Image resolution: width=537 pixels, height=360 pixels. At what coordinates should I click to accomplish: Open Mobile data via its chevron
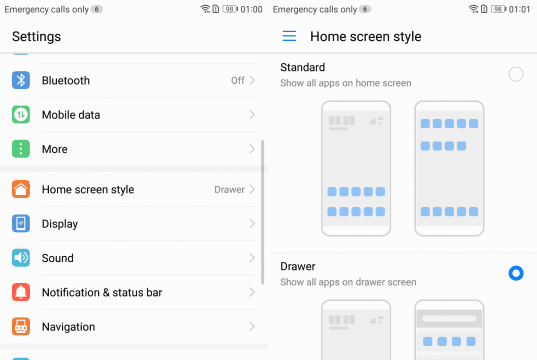pyautogui.click(x=252, y=114)
